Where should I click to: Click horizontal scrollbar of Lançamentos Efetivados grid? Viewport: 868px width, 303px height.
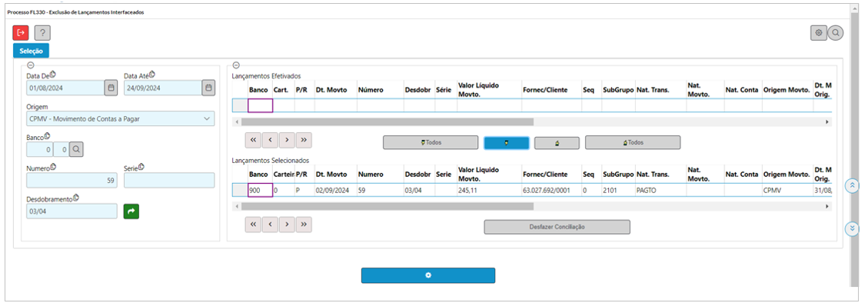click(x=387, y=122)
